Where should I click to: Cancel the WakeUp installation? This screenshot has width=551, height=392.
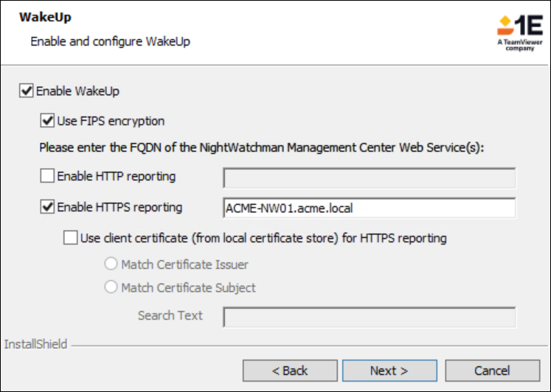[491, 371]
